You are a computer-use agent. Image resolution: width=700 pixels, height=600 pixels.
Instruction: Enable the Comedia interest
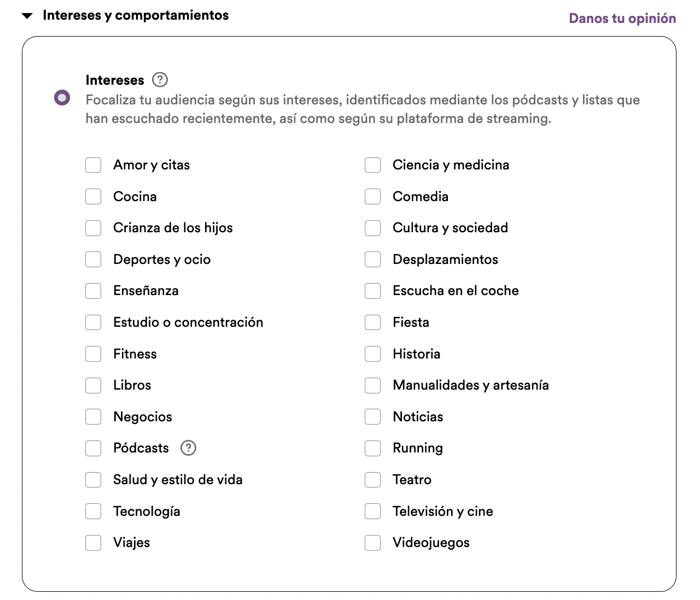(372, 196)
